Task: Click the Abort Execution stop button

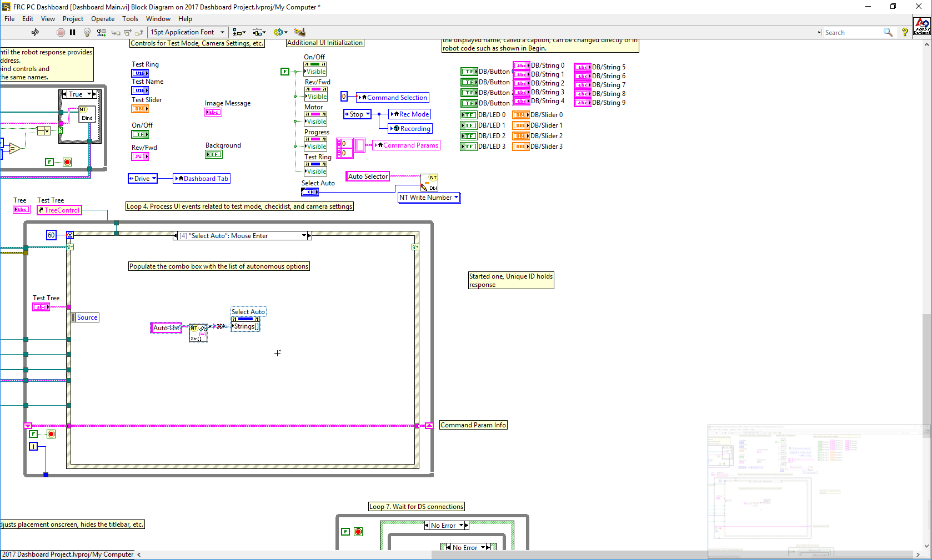Action: (61, 32)
